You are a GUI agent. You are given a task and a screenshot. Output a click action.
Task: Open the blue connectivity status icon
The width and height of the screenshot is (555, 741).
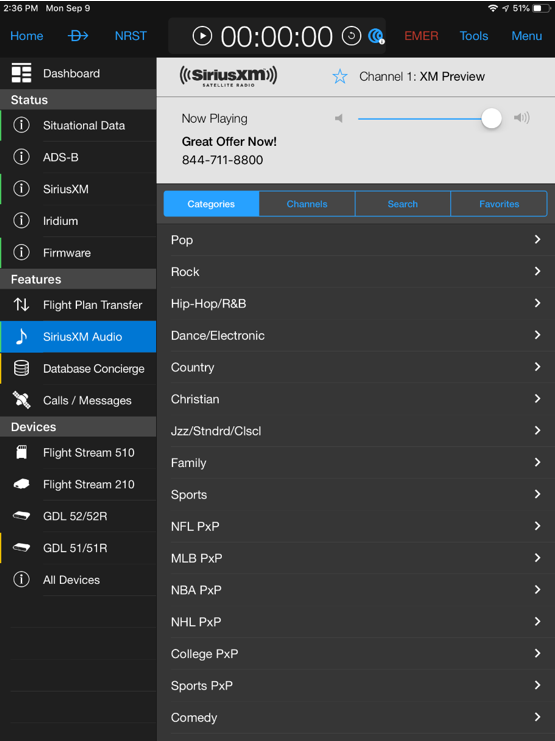(x=376, y=36)
